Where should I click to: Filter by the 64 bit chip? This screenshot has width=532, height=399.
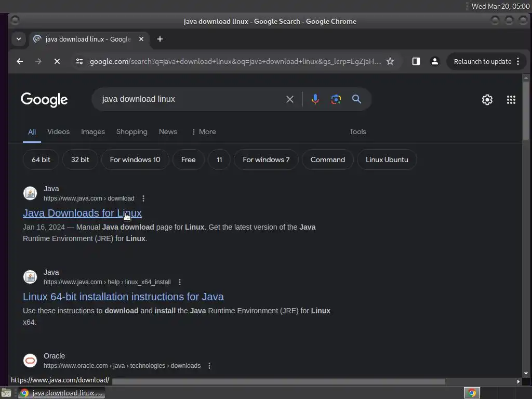[41, 159]
